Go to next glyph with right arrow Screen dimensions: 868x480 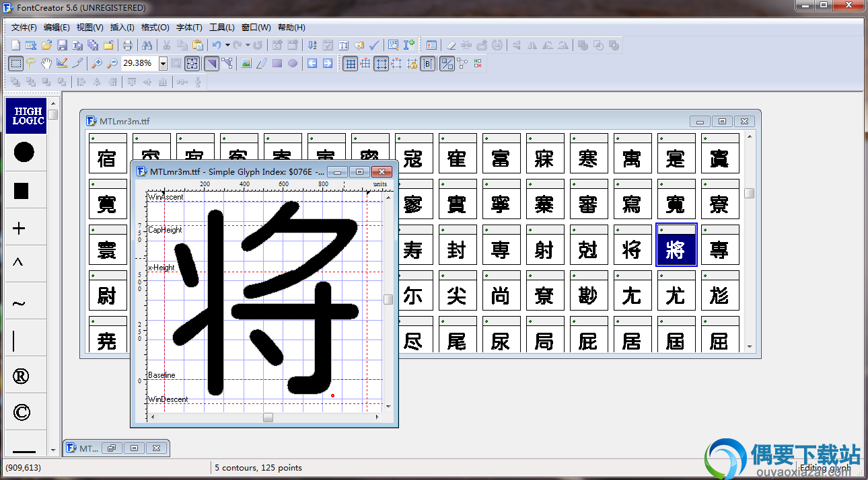(328, 63)
